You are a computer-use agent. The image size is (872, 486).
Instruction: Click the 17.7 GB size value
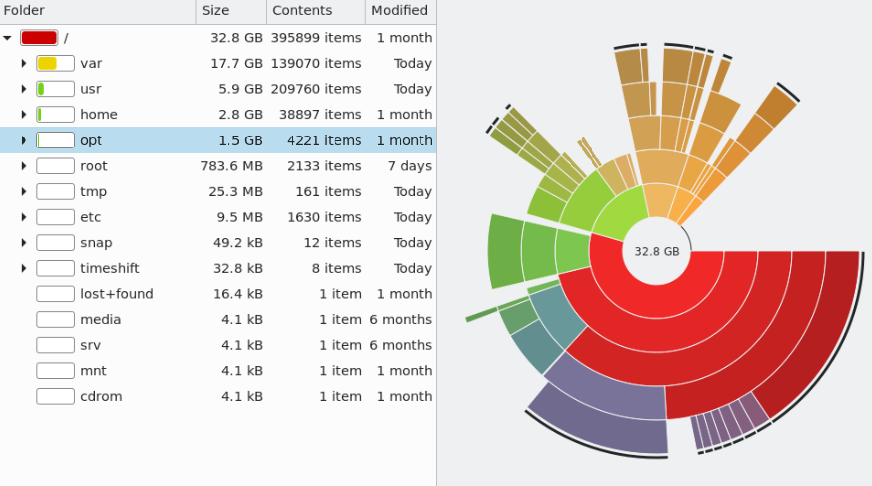click(236, 63)
